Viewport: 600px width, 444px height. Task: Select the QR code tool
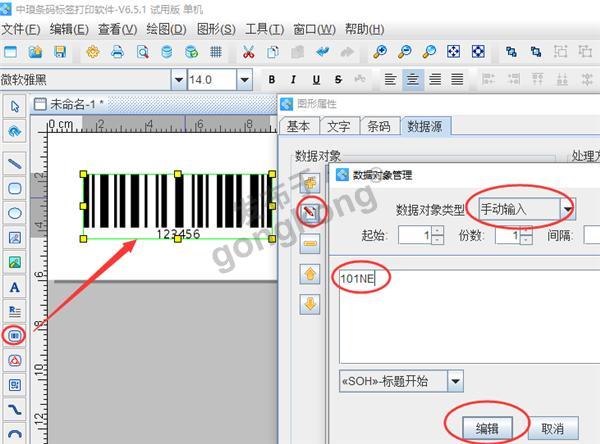pyautogui.click(x=15, y=385)
